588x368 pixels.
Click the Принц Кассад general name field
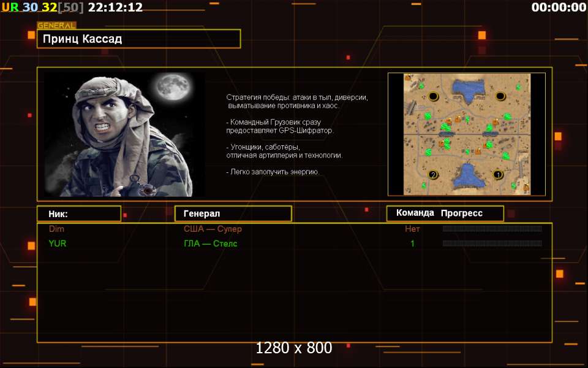tap(138, 39)
